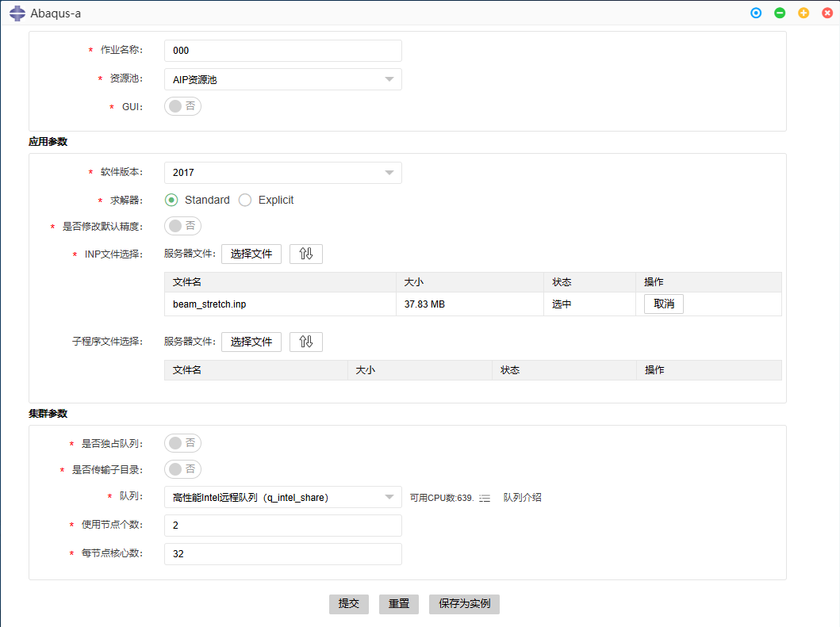
Task: Click the 37.83 MB size cell
Action: click(470, 304)
